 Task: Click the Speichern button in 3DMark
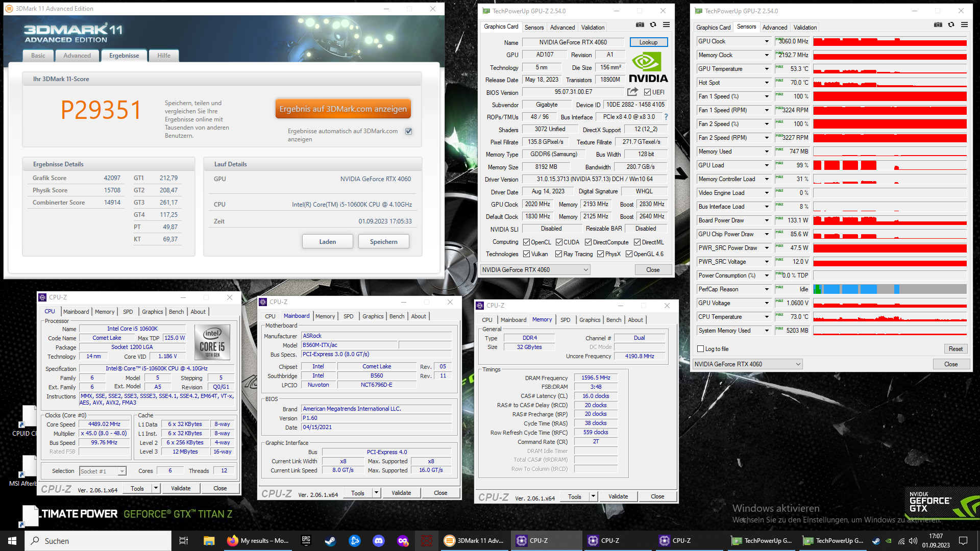[384, 241]
